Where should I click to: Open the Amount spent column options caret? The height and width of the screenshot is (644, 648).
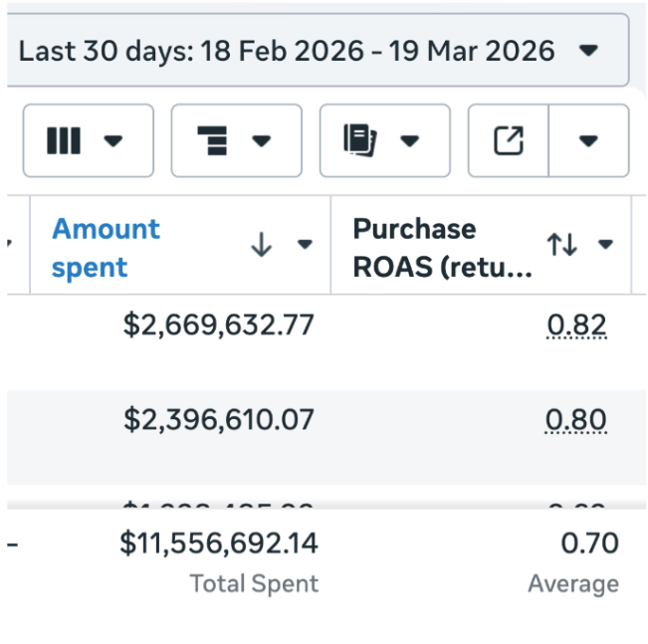click(305, 246)
